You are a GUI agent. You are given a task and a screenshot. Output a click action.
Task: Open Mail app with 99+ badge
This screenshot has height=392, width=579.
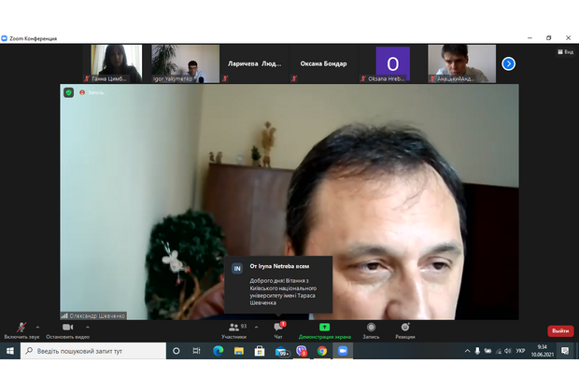tap(281, 351)
